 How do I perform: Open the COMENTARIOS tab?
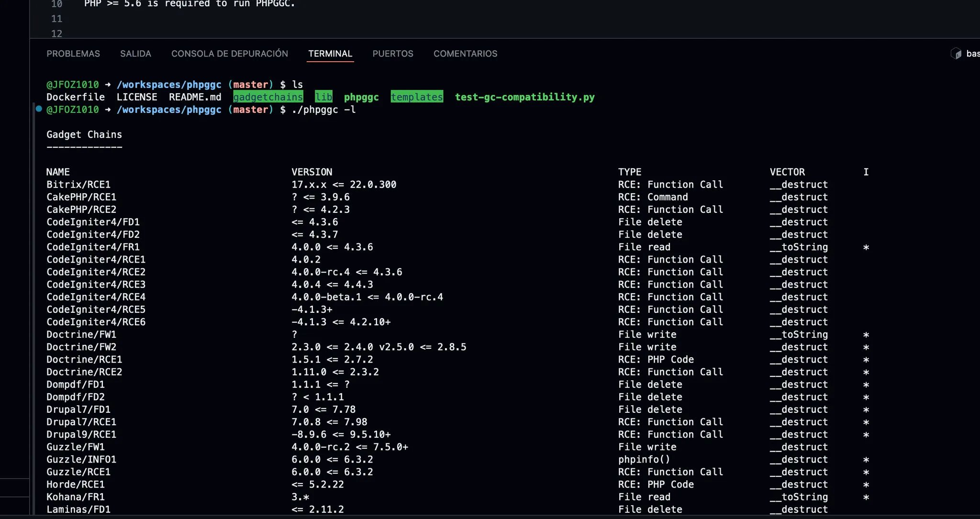(465, 54)
